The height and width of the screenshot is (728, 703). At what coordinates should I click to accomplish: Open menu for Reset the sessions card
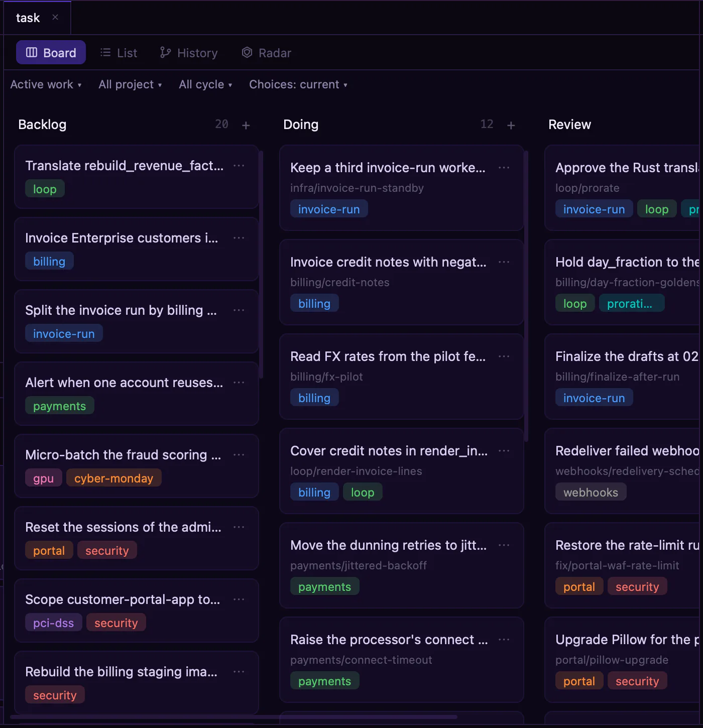pos(239,527)
